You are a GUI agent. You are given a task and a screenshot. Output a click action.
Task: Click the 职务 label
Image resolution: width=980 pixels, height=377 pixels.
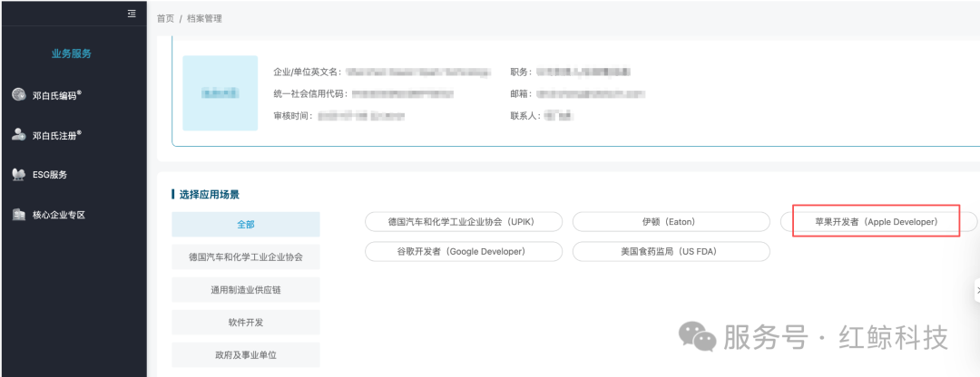[521, 72]
